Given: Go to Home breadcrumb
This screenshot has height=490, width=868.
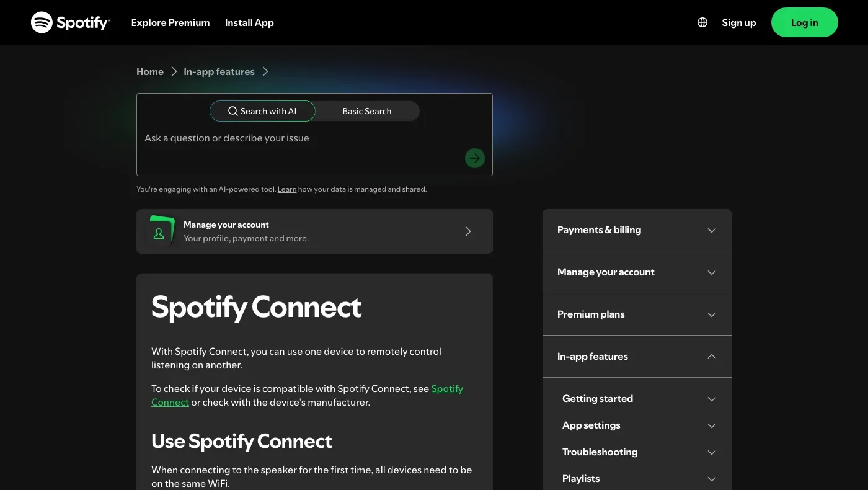Looking at the screenshot, I should [150, 71].
